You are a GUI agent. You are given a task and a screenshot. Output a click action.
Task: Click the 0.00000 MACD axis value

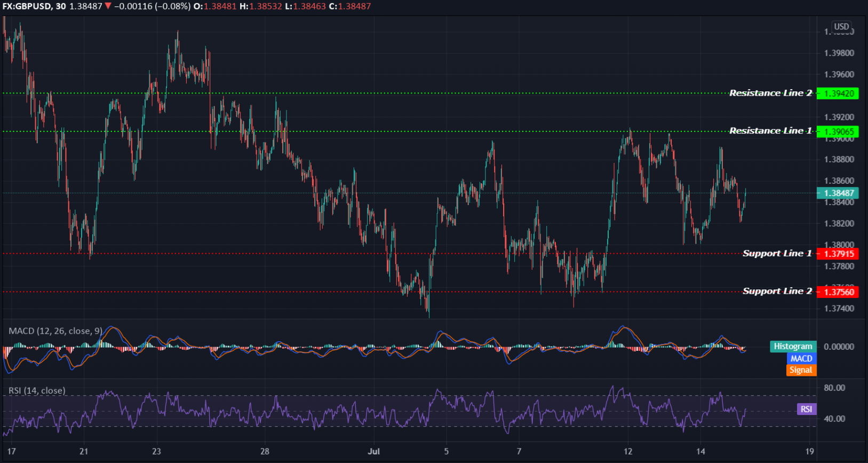coord(839,347)
